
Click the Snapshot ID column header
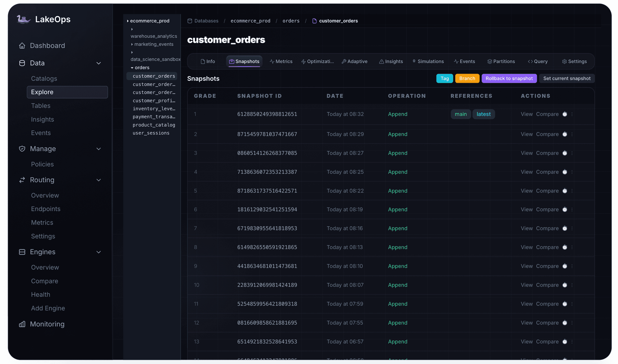click(259, 96)
